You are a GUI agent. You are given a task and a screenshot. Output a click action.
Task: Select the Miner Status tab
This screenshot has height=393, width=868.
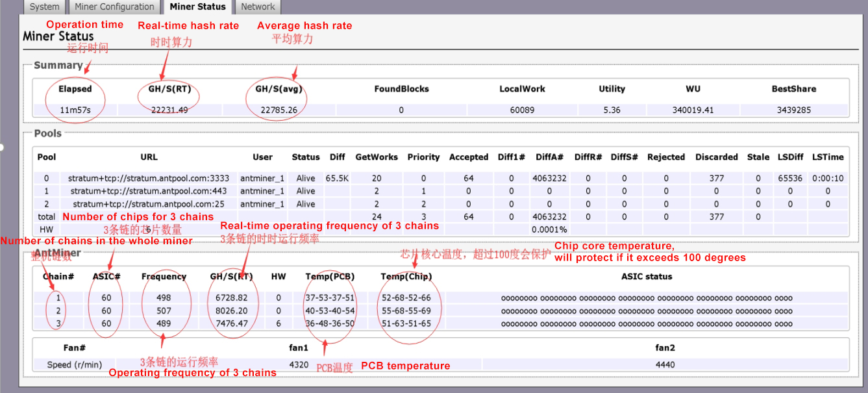click(197, 7)
